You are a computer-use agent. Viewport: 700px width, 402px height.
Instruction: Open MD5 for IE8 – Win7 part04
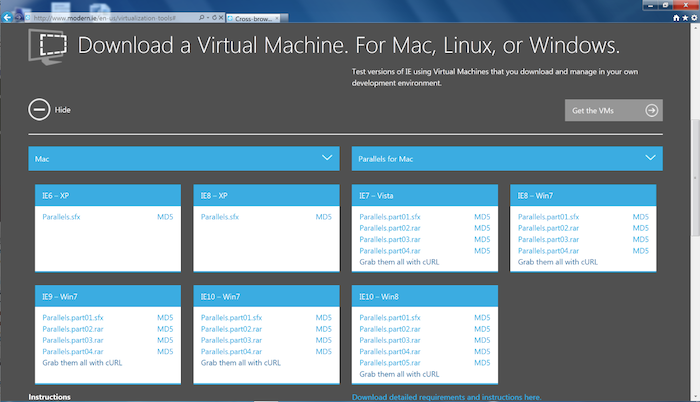tap(640, 251)
